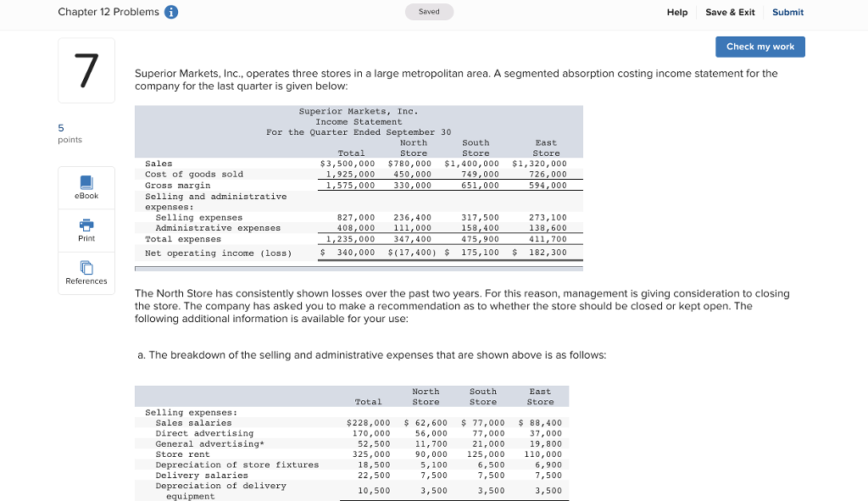The height and width of the screenshot is (501, 868).
Task: Click the printer icon in the left panel
Action: [86, 225]
